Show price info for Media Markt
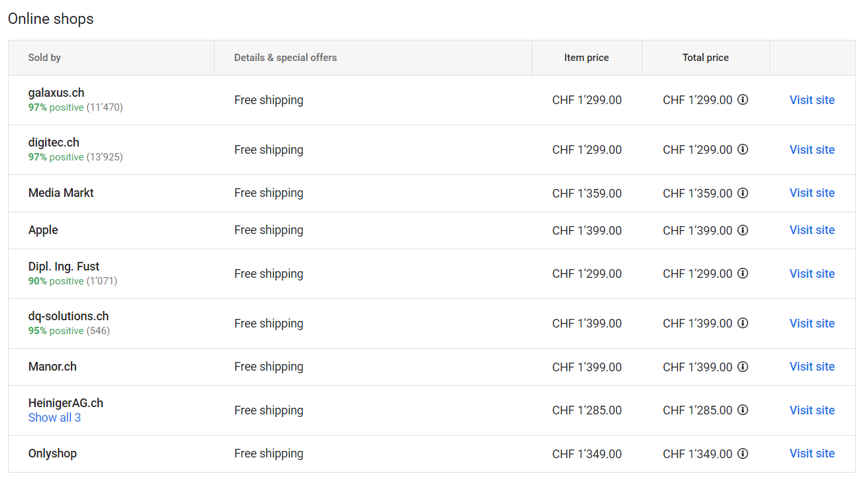The image size is (868, 484). pos(743,193)
